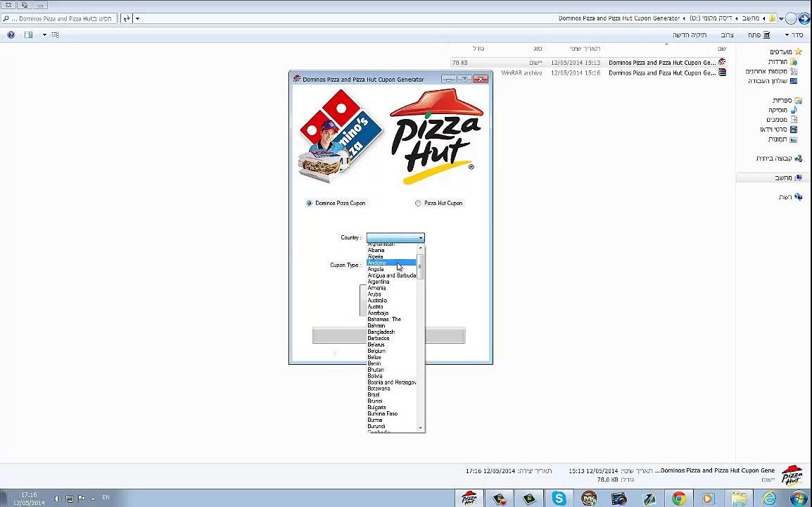This screenshot has height=507, width=812.
Task: Click the change view icon
Action: point(56,35)
